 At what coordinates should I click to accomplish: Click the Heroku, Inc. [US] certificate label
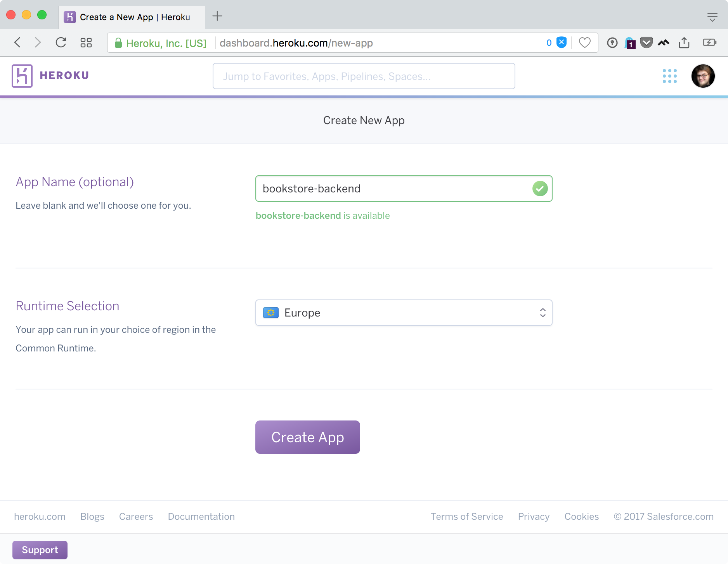(166, 43)
